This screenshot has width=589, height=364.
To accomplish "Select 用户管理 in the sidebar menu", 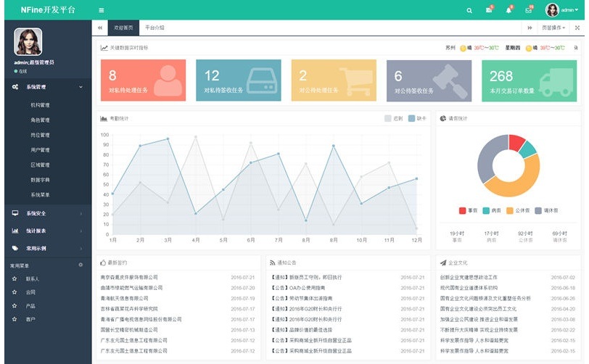I will click(40, 150).
